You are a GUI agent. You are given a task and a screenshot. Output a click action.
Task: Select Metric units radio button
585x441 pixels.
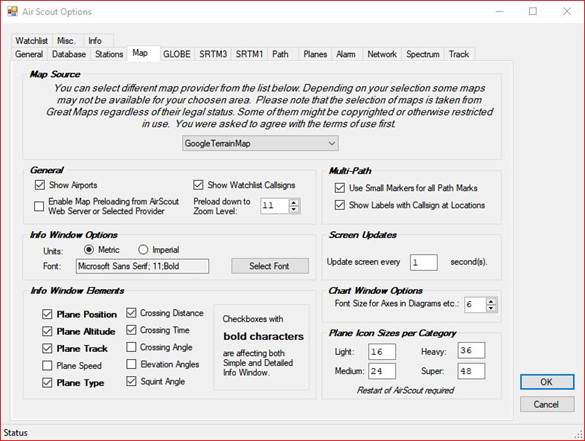coord(89,249)
